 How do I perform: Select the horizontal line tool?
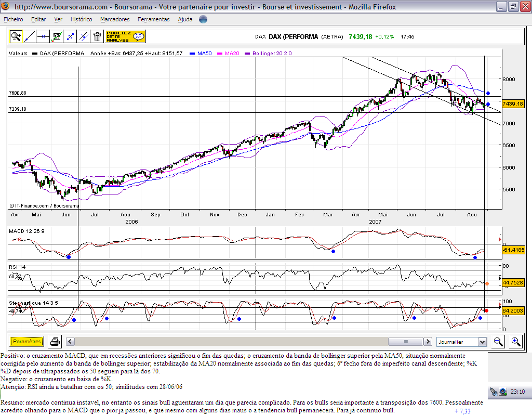(43, 36)
